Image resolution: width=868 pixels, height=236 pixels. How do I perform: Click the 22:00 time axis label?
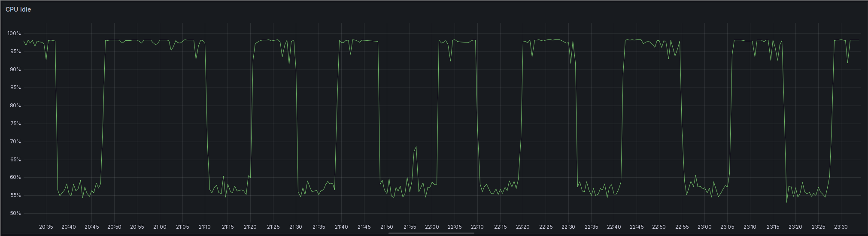[432, 227]
